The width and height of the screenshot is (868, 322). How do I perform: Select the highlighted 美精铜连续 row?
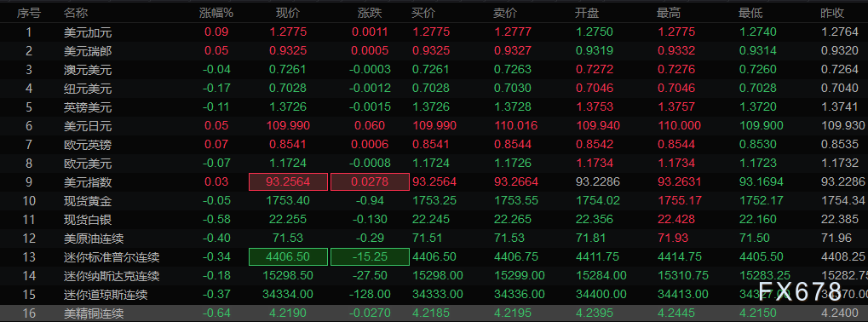(434, 313)
